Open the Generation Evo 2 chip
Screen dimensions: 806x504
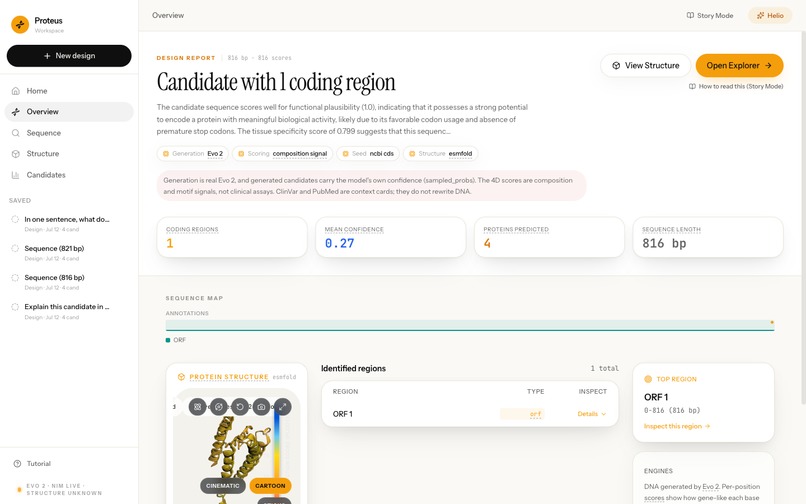(x=192, y=153)
